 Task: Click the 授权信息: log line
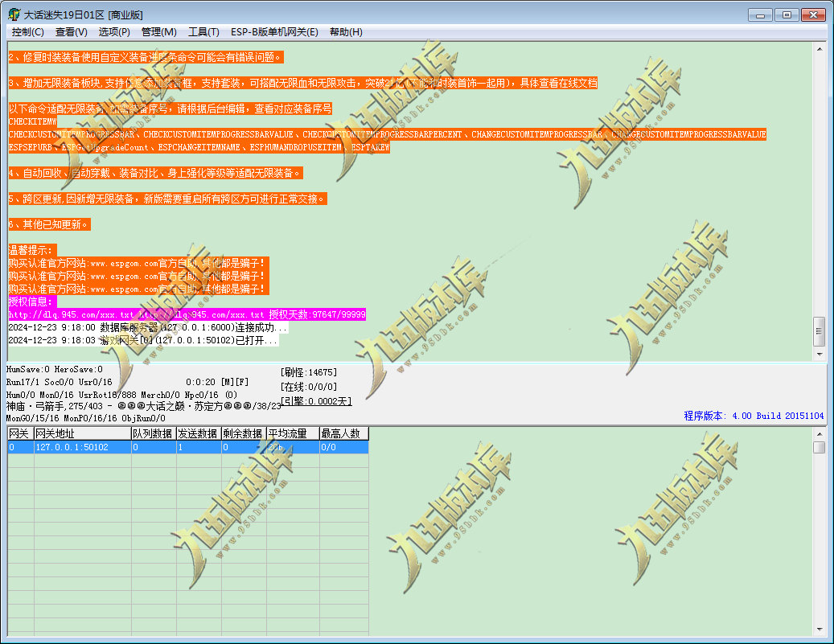pyautogui.click(x=32, y=301)
